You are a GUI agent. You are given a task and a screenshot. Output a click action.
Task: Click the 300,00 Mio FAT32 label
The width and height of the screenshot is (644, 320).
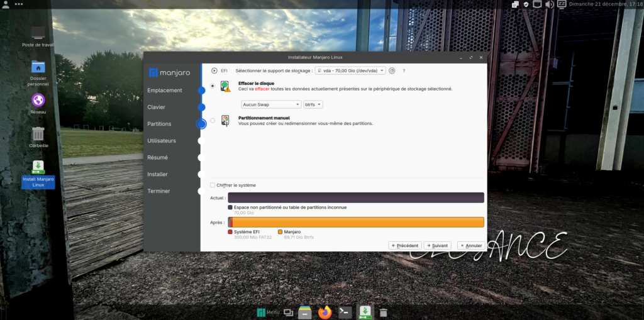[x=252, y=238]
